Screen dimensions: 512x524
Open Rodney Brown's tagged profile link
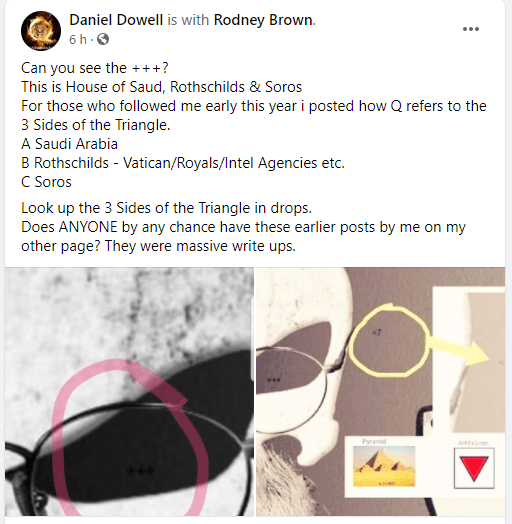263,20
